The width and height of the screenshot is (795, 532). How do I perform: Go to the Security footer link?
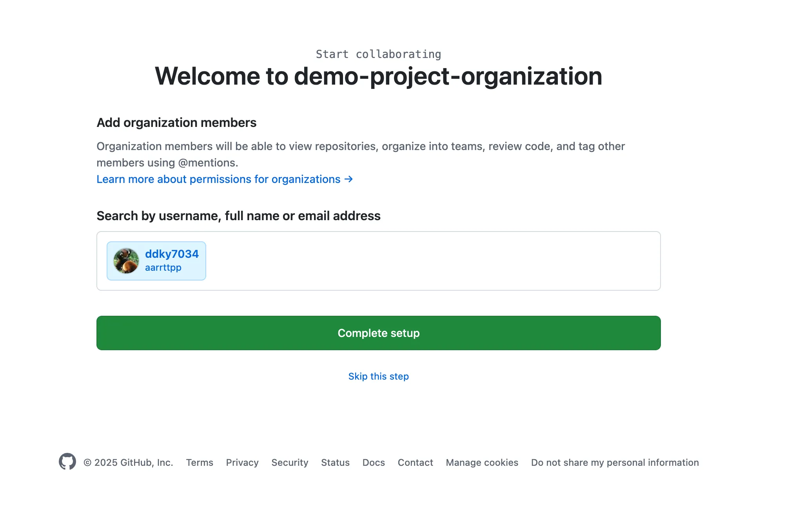(x=290, y=463)
